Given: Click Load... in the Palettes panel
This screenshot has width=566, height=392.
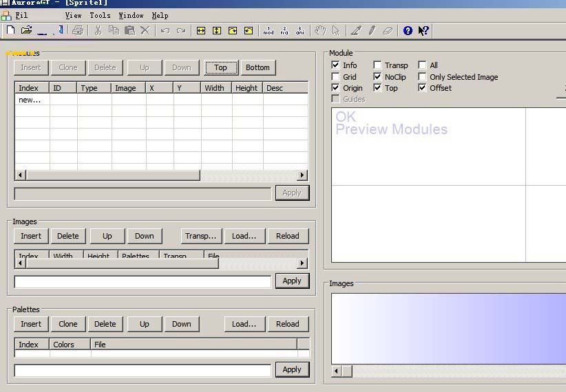Looking at the screenshot, I should pos(244,324).
